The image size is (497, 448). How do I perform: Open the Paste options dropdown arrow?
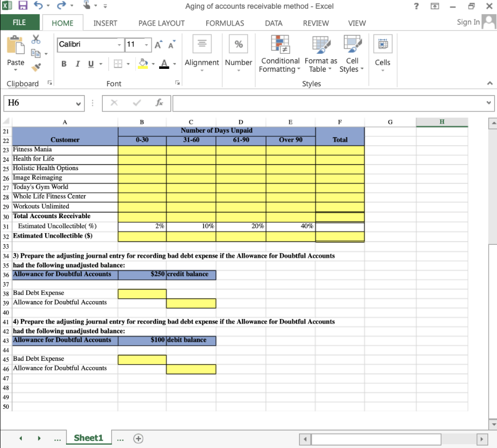point(16,70)
